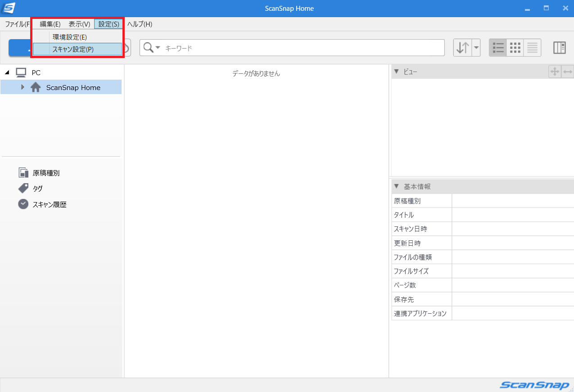
Task: Click the horizontal-arrow fit width icon
Action: coord(568,72)
